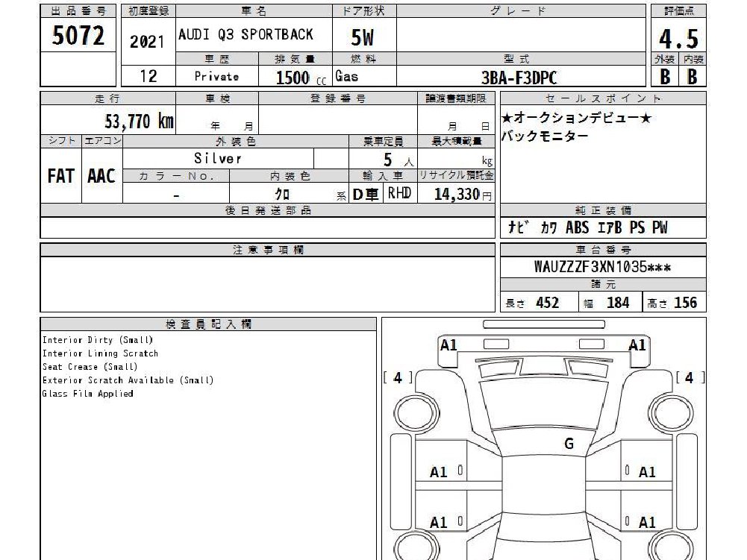
Task: Select the lot number 5072
Action: point(78,35)
